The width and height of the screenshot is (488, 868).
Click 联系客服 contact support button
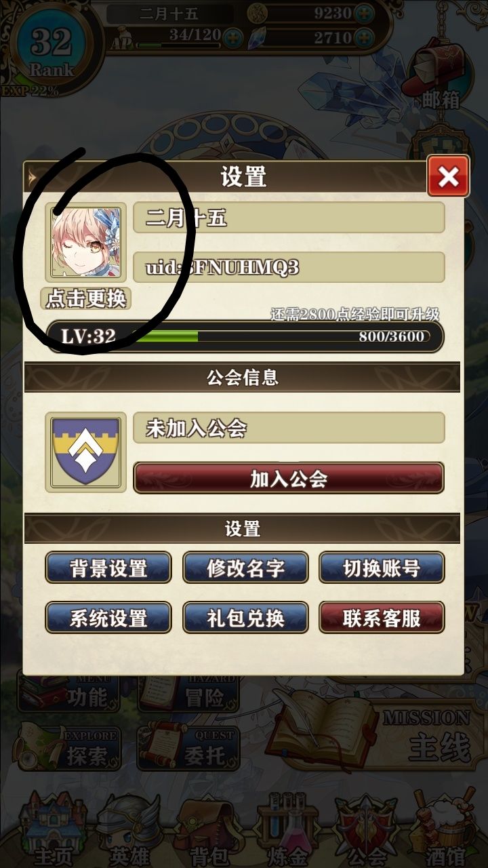coord(382,618)
